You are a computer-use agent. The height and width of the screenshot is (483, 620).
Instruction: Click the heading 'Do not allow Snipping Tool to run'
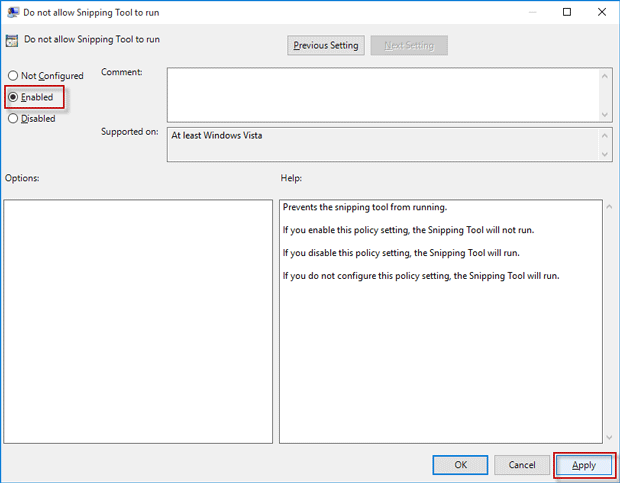click(x=92, y=39)
